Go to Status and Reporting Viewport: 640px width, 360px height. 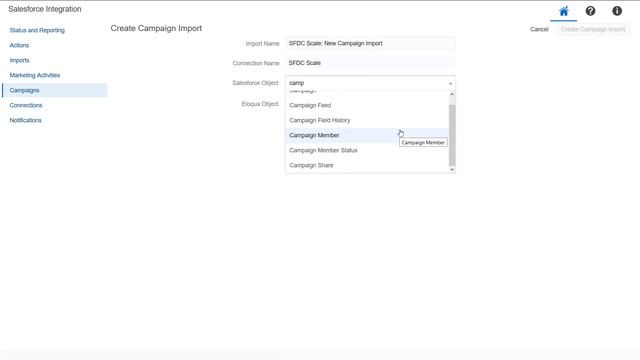(x=37, y=30)
